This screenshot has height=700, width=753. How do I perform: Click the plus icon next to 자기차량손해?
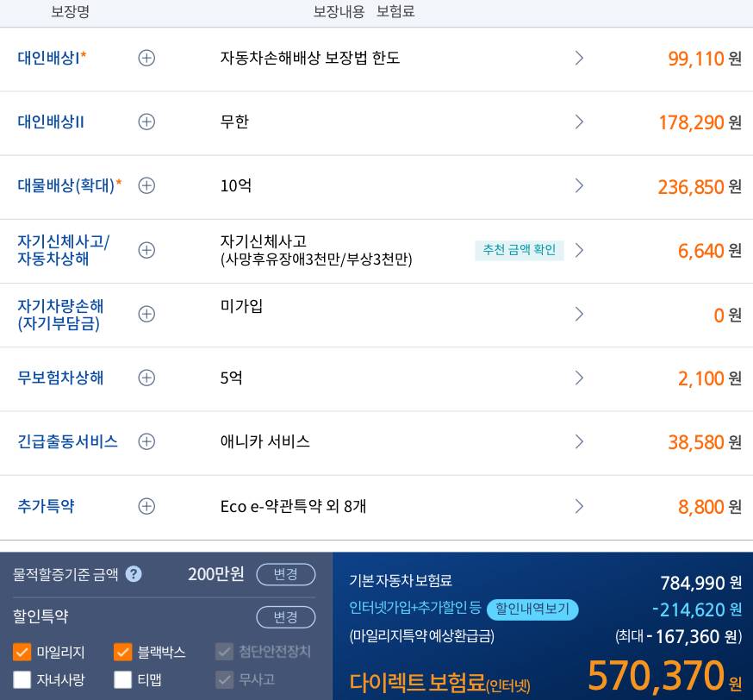click(146, 314)
